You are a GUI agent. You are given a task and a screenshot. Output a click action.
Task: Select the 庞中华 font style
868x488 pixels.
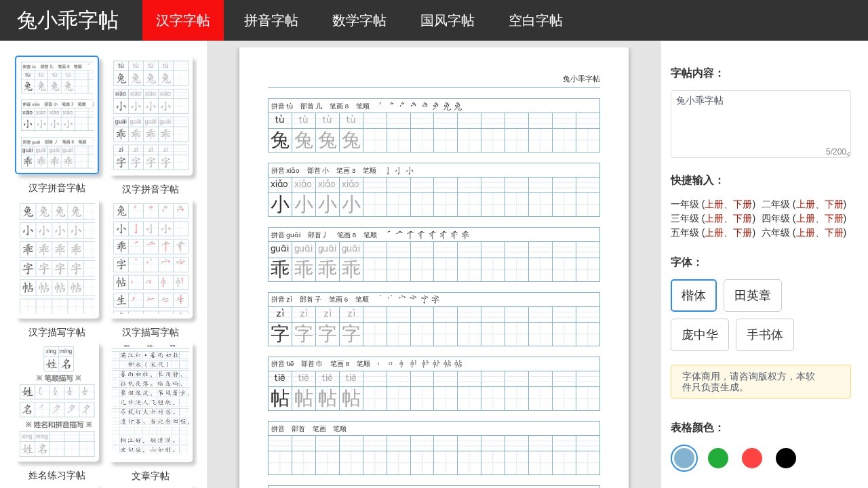click(x=699, y=334)
